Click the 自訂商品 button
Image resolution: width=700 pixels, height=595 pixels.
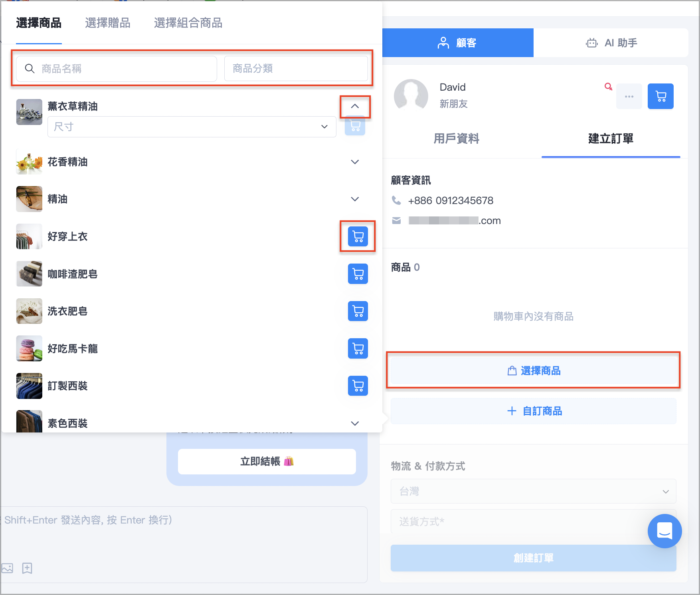(533, 411)
